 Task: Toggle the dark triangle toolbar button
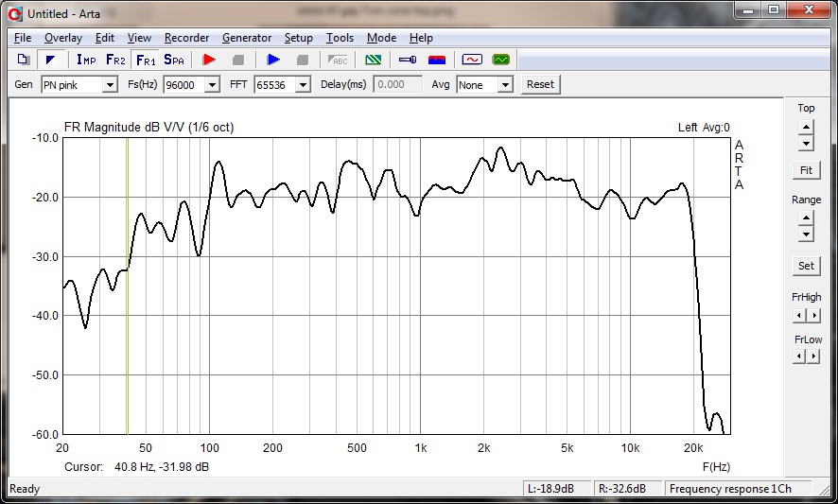pos(51,60)
